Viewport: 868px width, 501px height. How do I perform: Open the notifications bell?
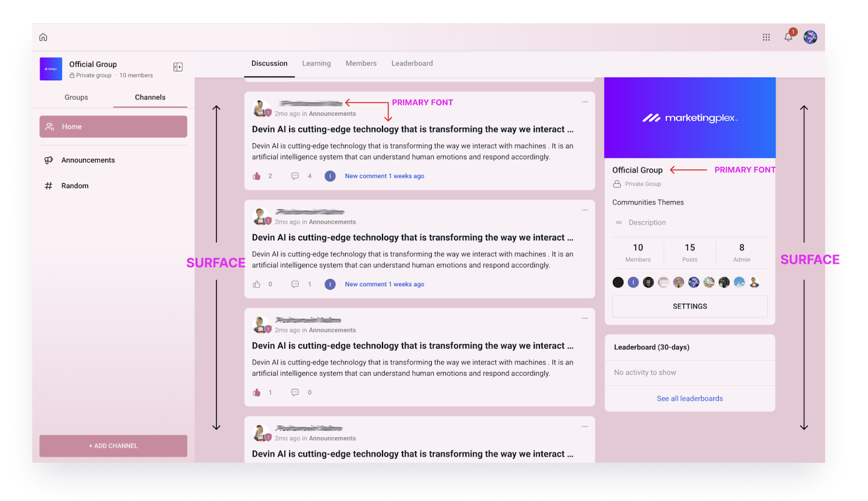[x=788, y=37]
